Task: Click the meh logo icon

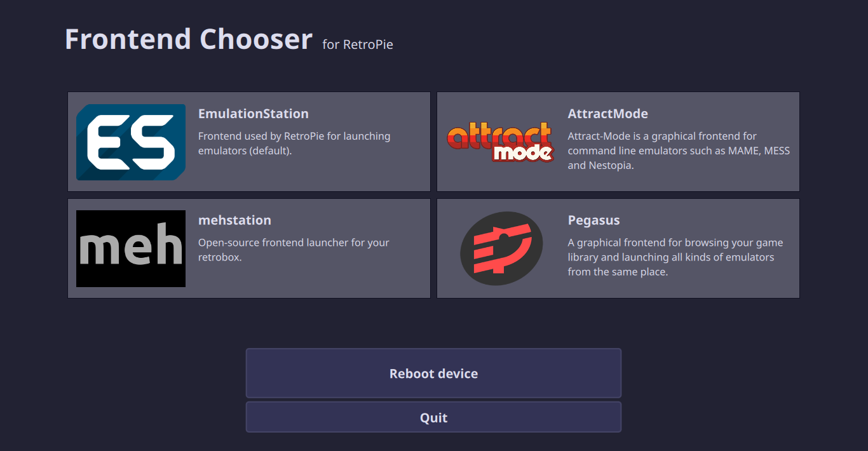Action: [x=130, y=248]
